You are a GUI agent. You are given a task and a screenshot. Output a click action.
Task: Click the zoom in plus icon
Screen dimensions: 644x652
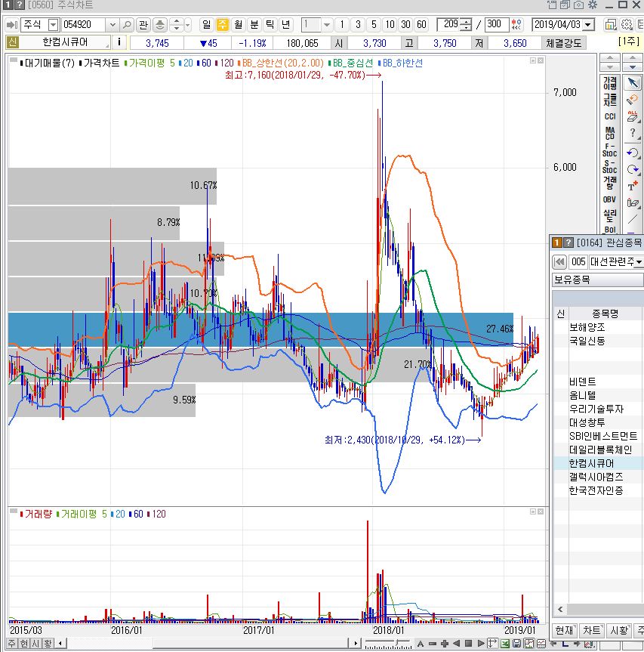coord(445,644)
